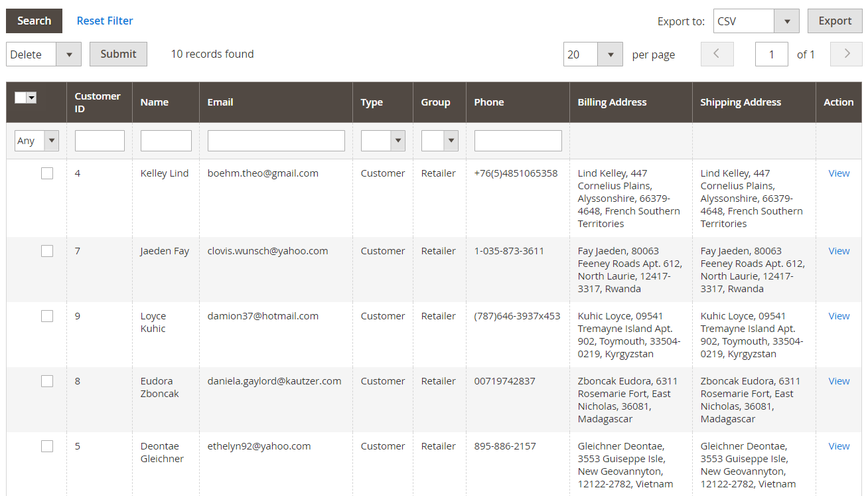Image resolution: width=868 pixels, height=496 pixels.
Task: Click the '10 records found' text
Action: click(x=212, y=54)
